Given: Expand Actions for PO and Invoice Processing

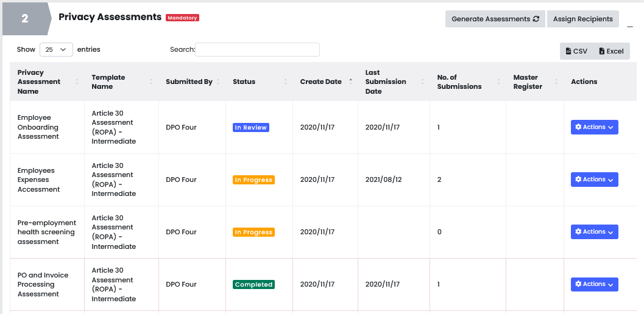Looking at the screenshot, I should 594,284.
